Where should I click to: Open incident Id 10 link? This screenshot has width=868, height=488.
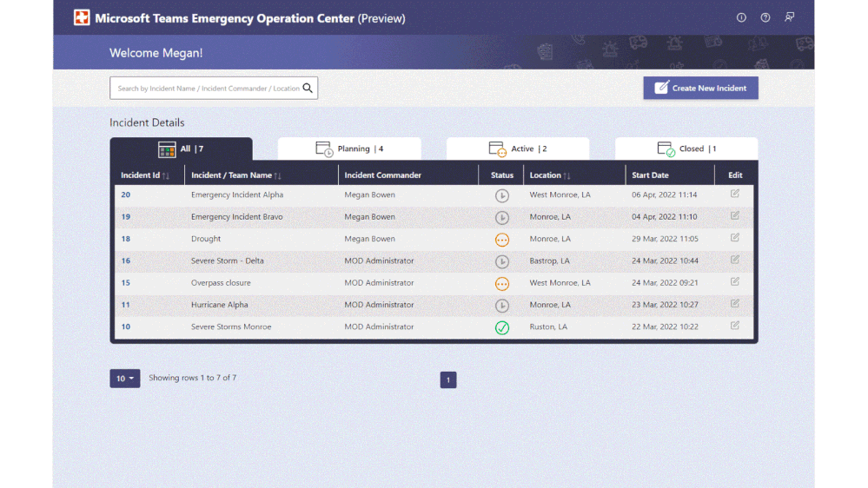tap(126, 327)
